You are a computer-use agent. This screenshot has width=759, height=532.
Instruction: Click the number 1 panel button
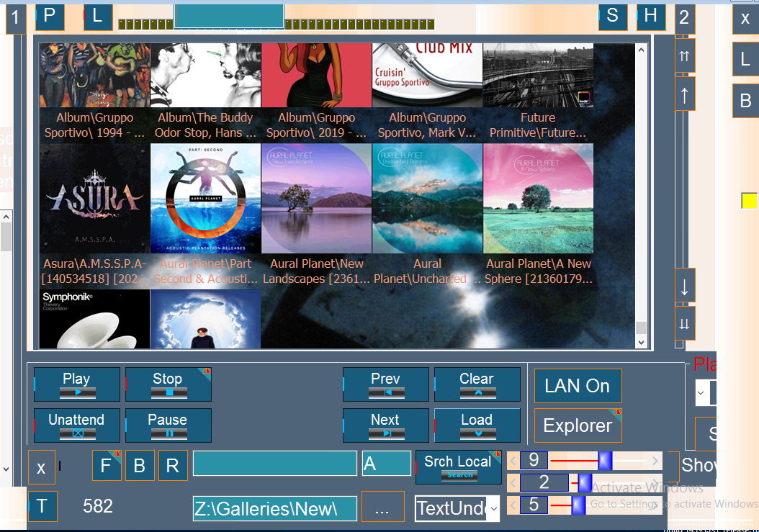tap(16, 19)
